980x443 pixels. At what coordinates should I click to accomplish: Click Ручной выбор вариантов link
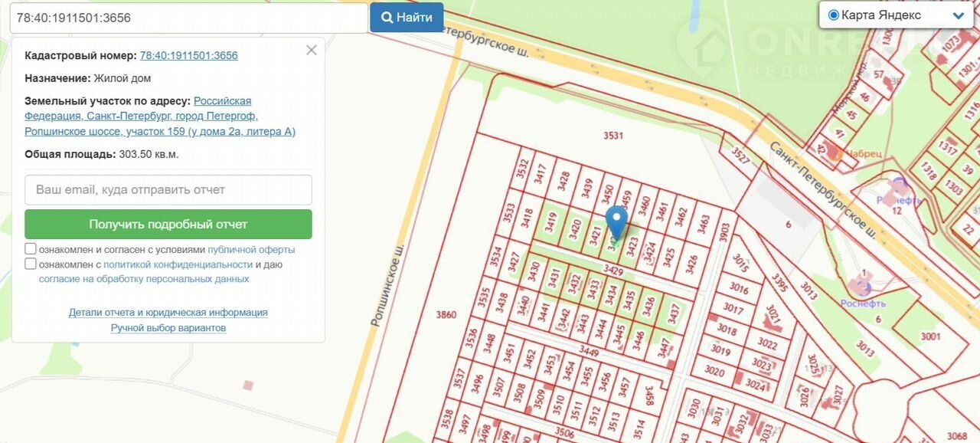click(168, 328)
